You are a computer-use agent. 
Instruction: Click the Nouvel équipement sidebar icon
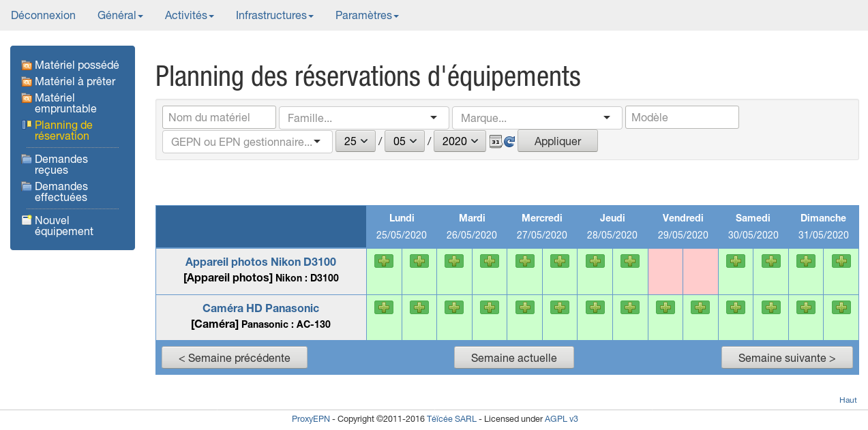(27, 220)
